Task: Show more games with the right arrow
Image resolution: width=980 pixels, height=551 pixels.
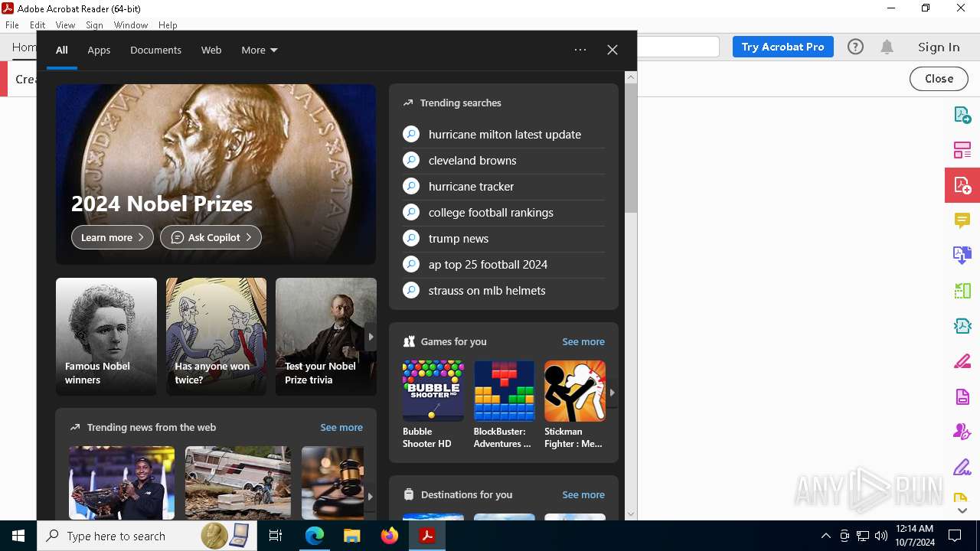Action: click(x=612, y=393)
